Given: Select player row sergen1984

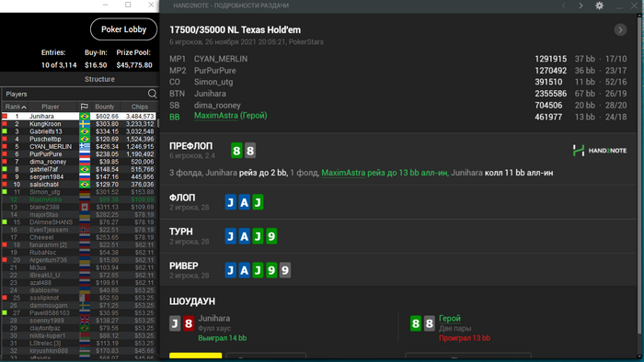Looking at the screenshot, I should [x=79, y=176].
